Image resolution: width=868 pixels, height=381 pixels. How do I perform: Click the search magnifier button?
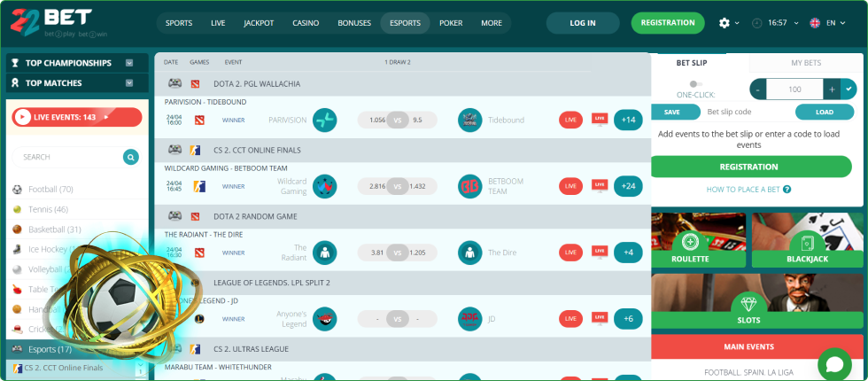pyautogui.click(x=131, y=158)
